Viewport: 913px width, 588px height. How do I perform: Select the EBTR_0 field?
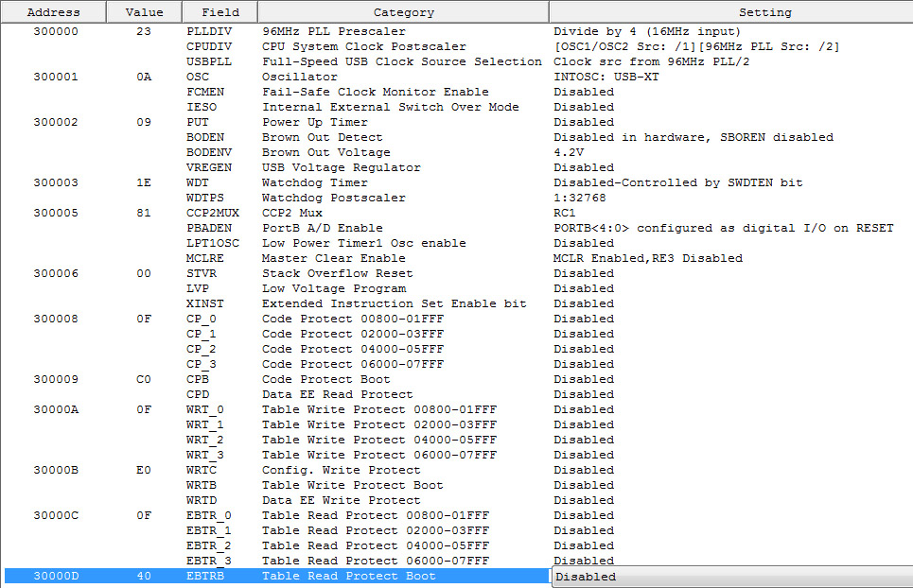(209, 515)
